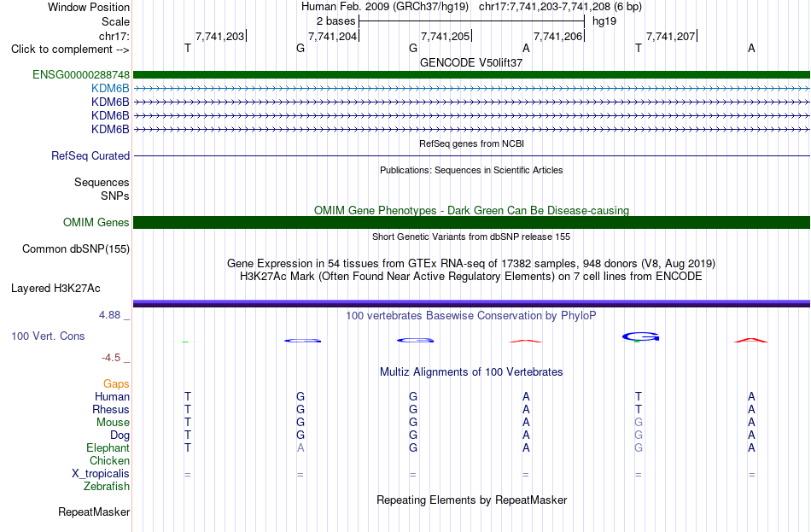Click the RefSeq Curated intron line
The image size is (811, 532).
[471, 155]
